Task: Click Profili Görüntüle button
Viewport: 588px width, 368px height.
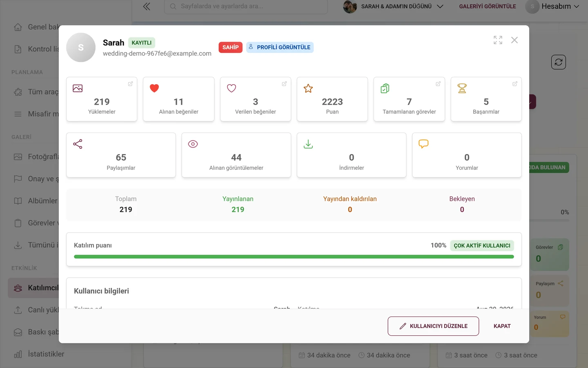Action: [x=280, y=47]
